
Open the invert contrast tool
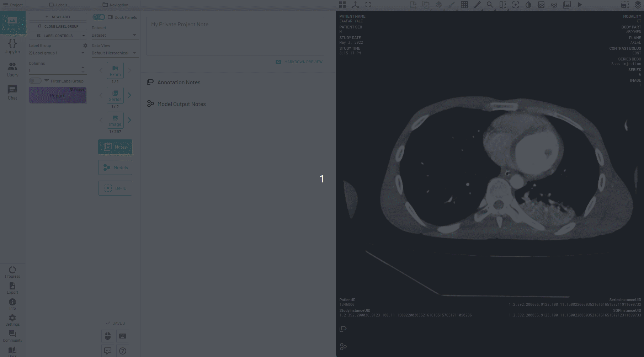point(528,5)
